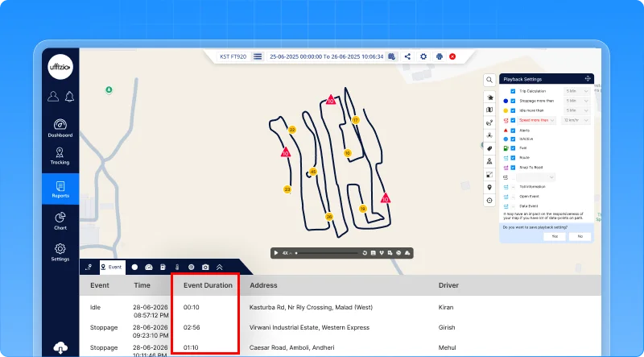Open the empty dropdown below Snap To Road
644x357 pixels.
click(536, 177)
